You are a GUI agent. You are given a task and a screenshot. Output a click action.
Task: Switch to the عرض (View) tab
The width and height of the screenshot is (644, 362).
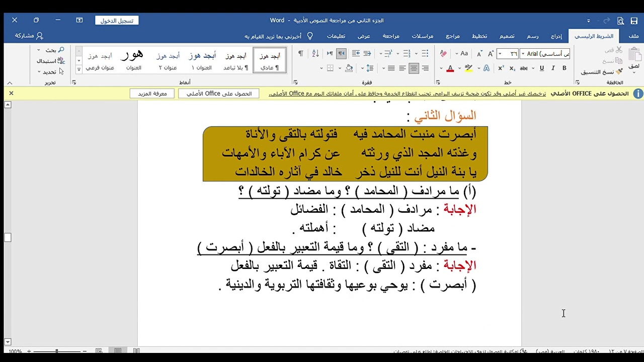tap(364, 36)
